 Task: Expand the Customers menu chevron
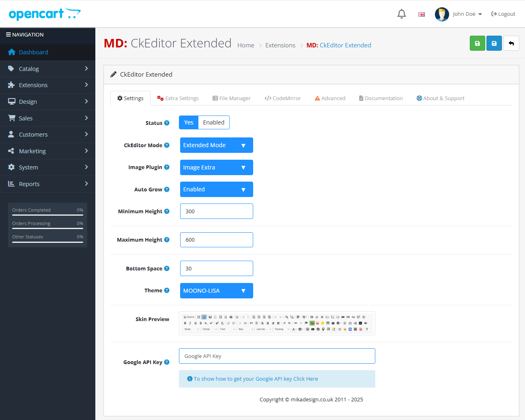[x=86, y=134]
